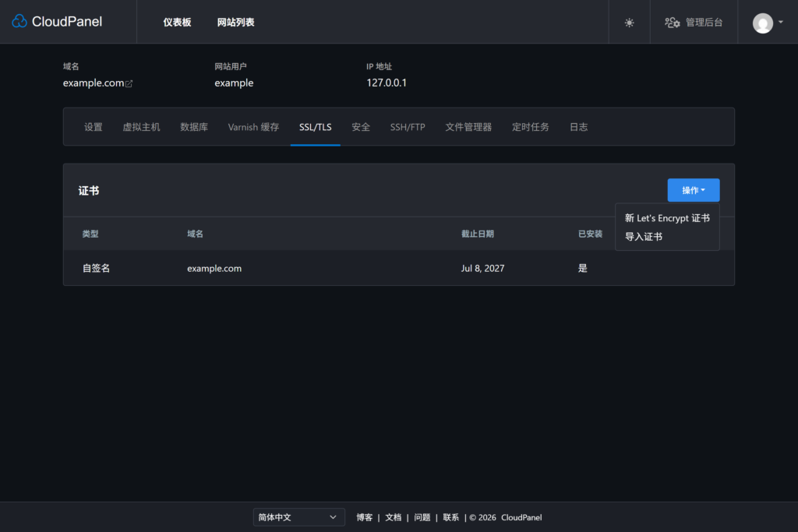Expand the account dropdown caret
The image size is (798, 532).
pyautogui.click(x=781, y=22)
